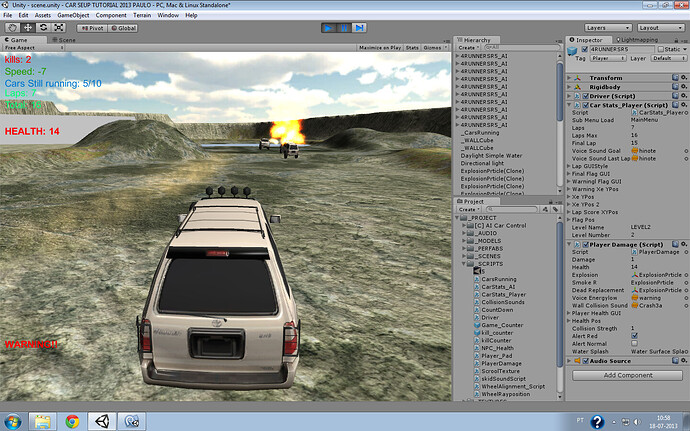The image size is (690, 431).
Task: Toggle Global handle rotation button
Action: coord(123,28)
